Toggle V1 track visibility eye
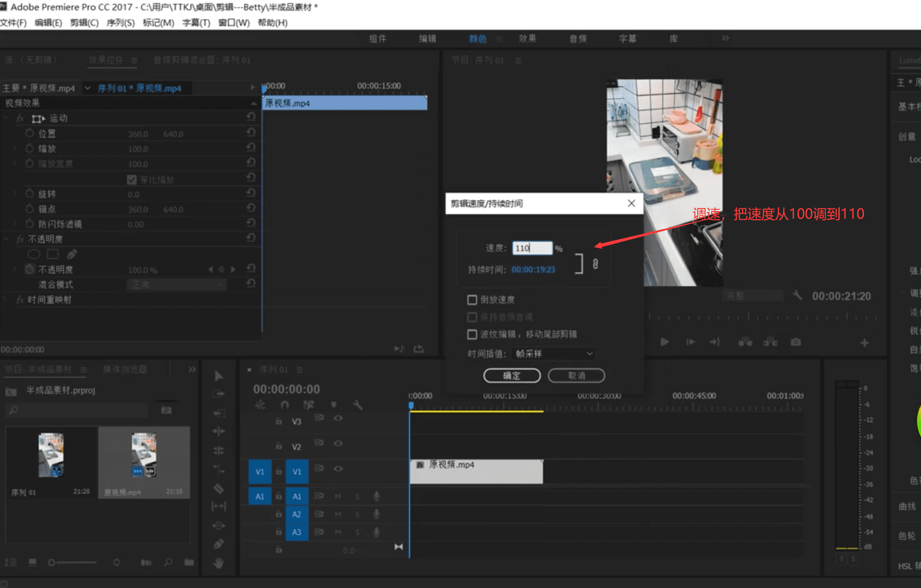The image size is (921, 588). click(x=338, y=469)
